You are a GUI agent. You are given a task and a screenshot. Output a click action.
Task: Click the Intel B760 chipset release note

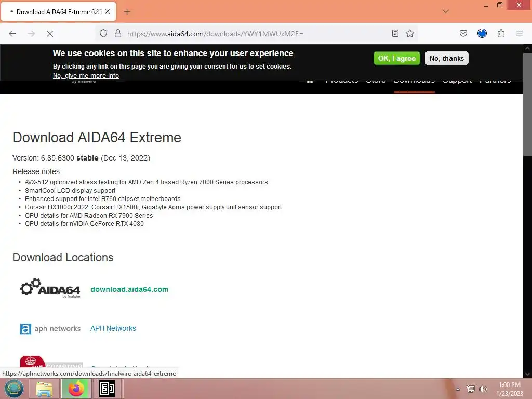102,199
